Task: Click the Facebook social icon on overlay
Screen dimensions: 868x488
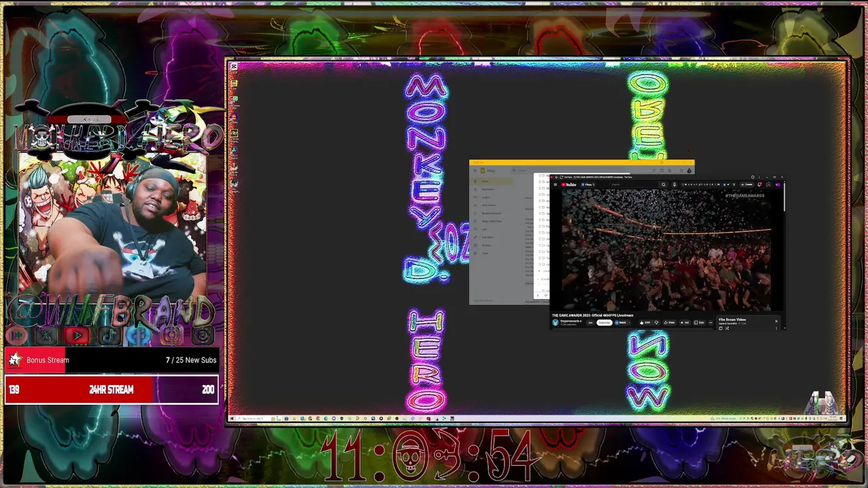Action: click(139, 335)
